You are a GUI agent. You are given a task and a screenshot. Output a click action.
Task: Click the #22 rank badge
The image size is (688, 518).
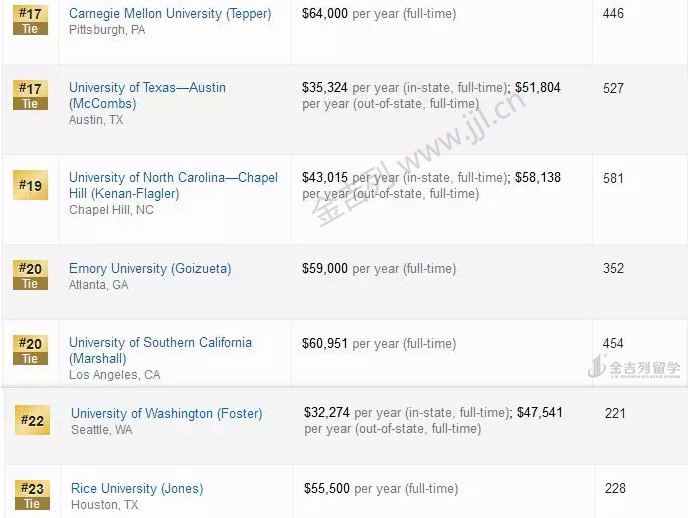click(32, 420)
